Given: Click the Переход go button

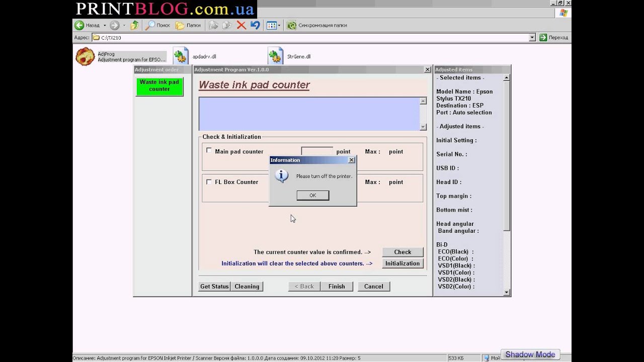Looking at the screenshot, I should point(553,38).
